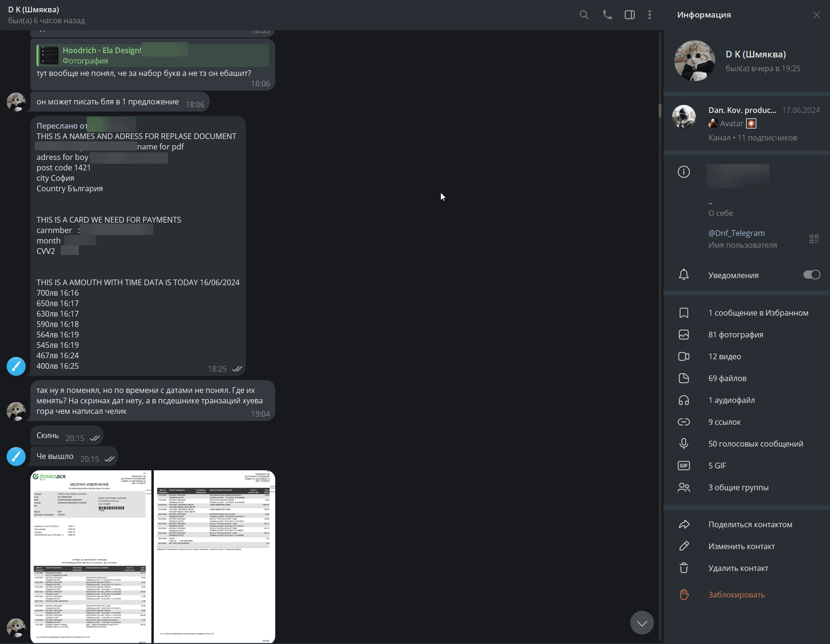Click the chat title D K (Шмяква) in header
The height and width of the screenshot is (644, 830).
click(x=34, y=9)
